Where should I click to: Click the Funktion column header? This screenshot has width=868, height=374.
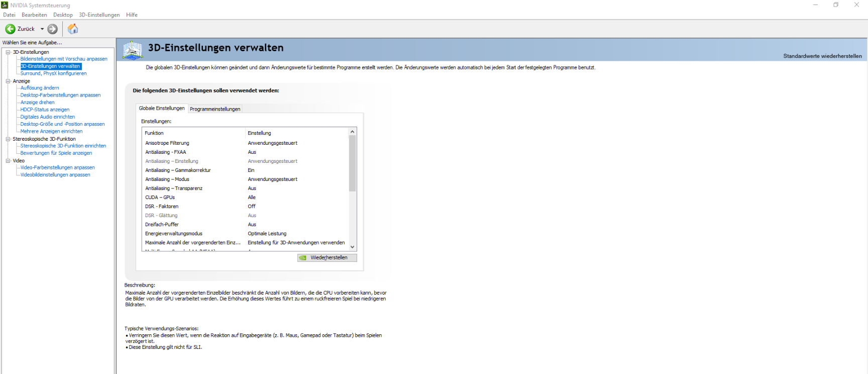point(194,133)
